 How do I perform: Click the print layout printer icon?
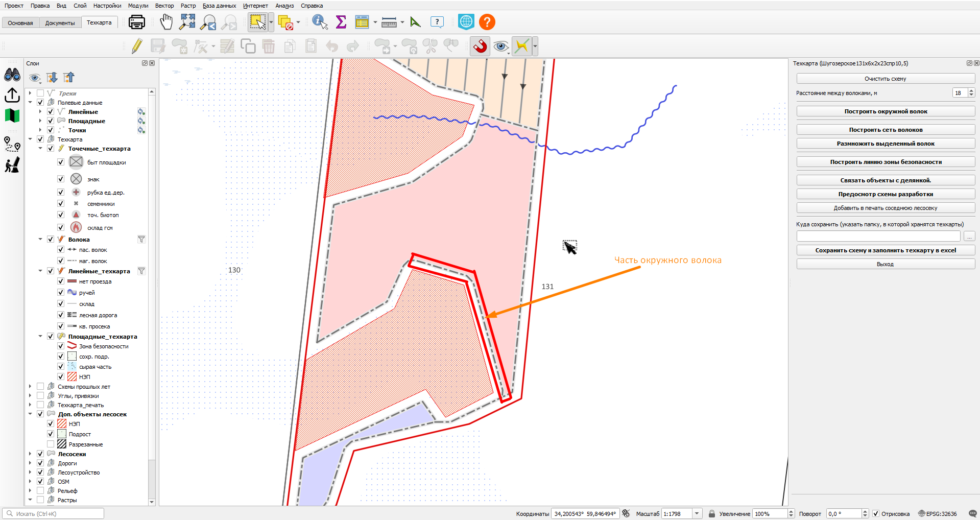click(x=137, y=22)
